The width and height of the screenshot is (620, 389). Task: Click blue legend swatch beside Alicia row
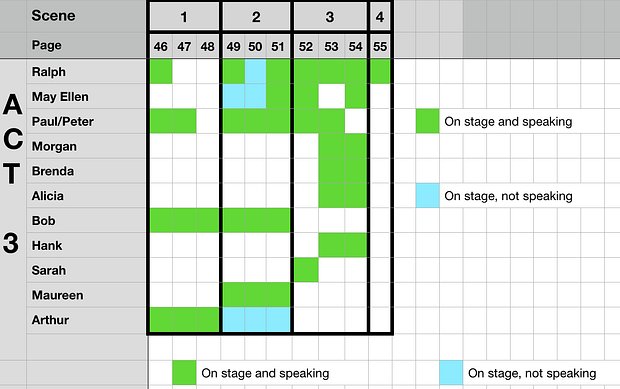coord(427,196)
